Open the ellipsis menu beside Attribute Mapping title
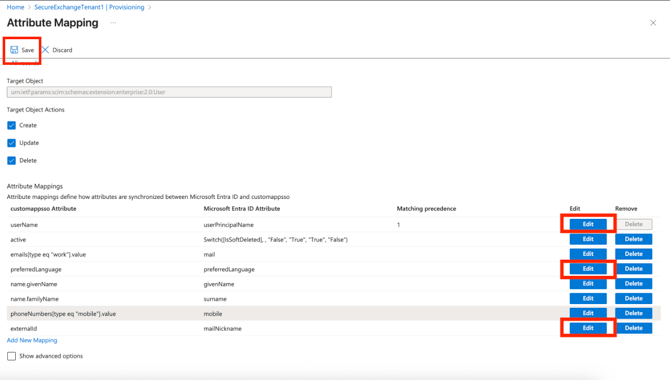Image resolution: width=670 pixels, height=380 pixels. click(x=113, y=23)
